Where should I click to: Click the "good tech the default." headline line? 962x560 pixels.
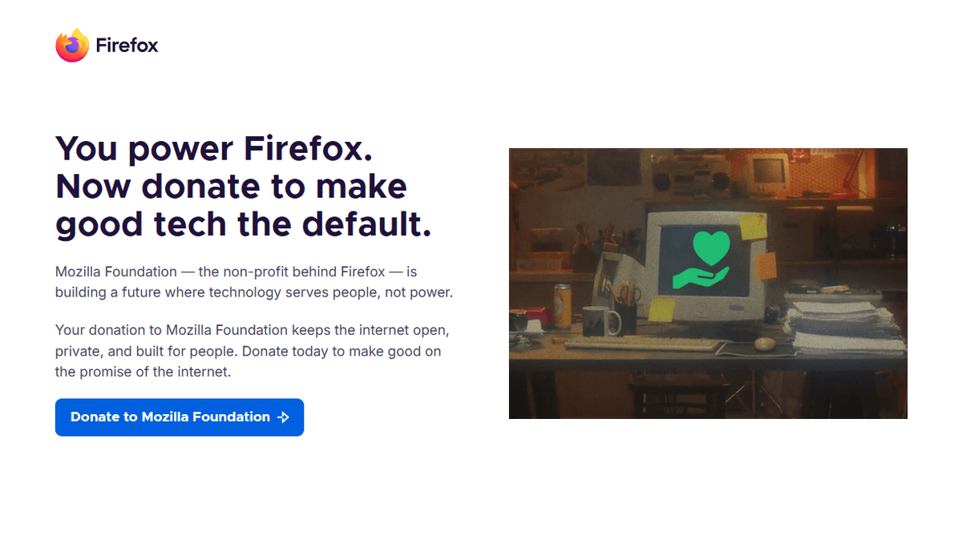pyautogui.click(x=244, y=224)
